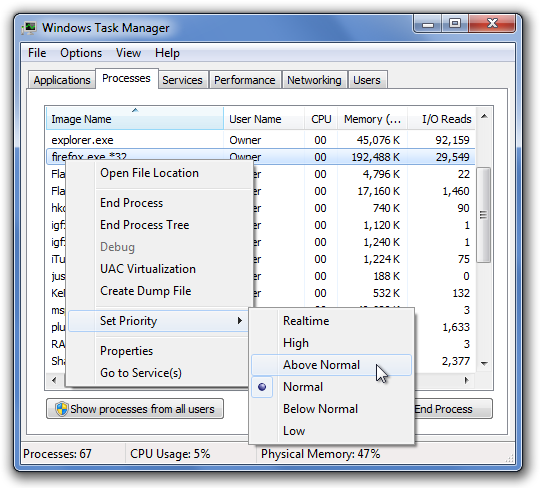The width and height of the screenshot is (540, 488).
Task: Sort by the CPU column header
Action: [x=321, y=119]
